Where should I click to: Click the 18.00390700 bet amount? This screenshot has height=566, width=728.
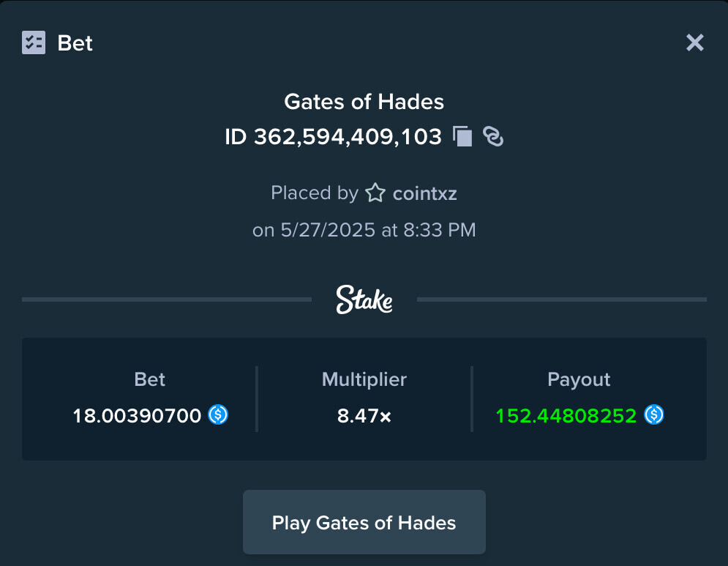(x=137, y=416)
